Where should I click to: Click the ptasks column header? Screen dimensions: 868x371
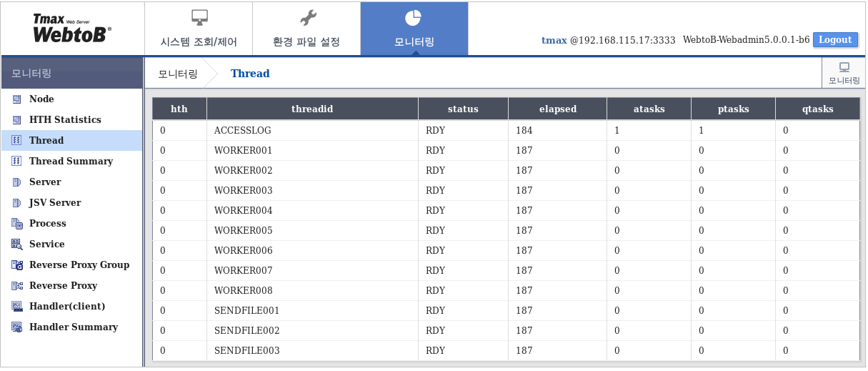click(x=733, y=109)
